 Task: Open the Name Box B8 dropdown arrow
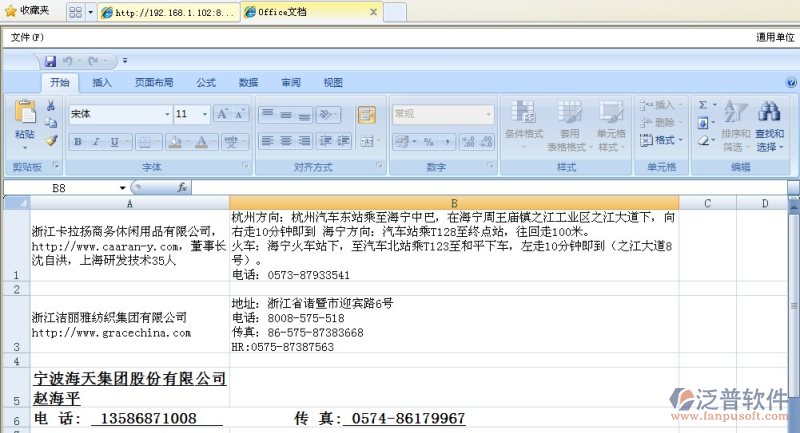pos(122,188)
